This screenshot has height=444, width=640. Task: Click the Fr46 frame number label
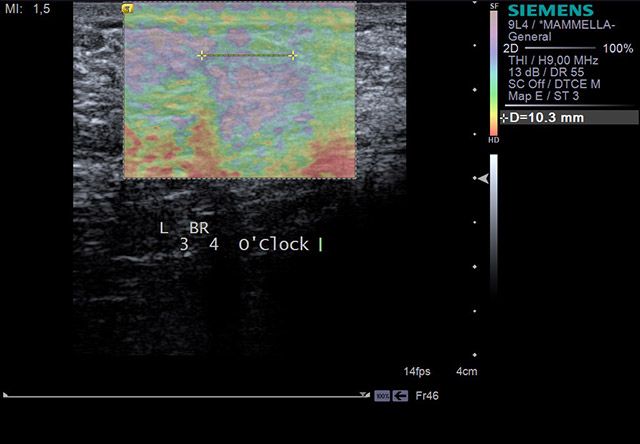[427, 396]
